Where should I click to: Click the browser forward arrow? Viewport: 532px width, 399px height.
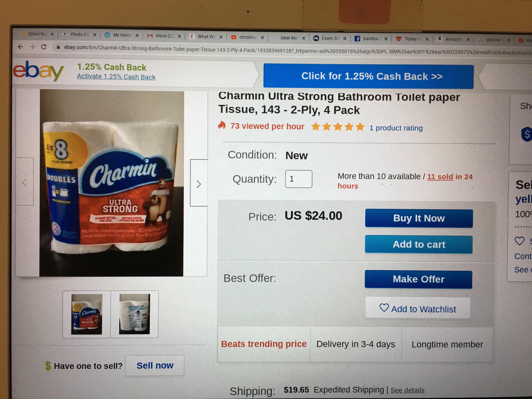[32, 47]
